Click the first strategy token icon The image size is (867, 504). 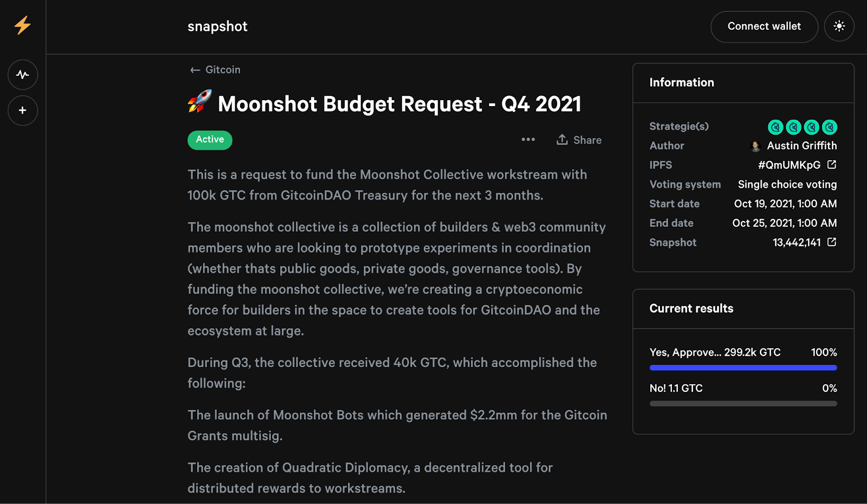point(775,127)
